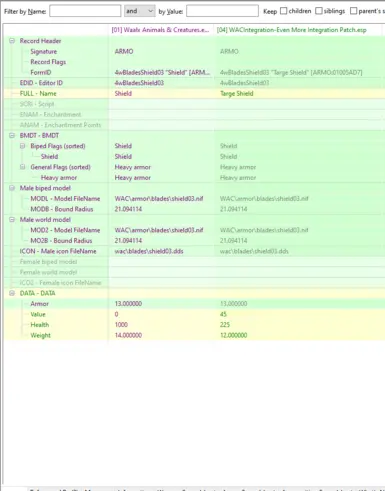Collapse the Male world model node

[12, 220]
